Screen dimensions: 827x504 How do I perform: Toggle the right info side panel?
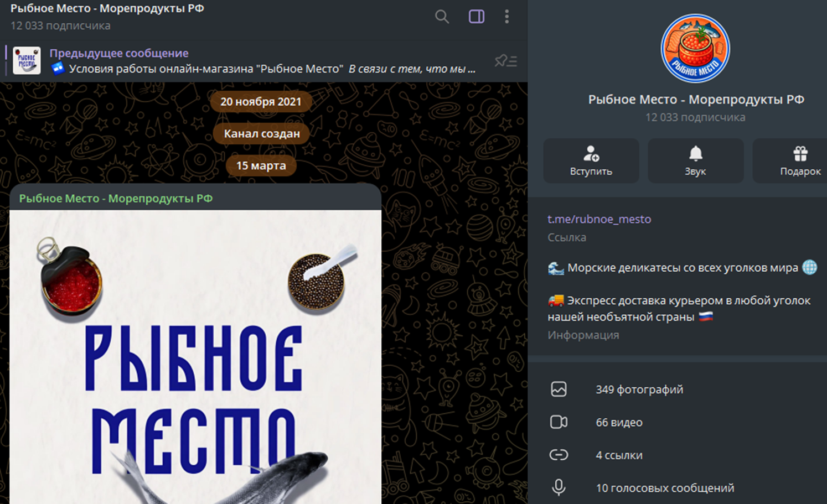pos(477,17)
